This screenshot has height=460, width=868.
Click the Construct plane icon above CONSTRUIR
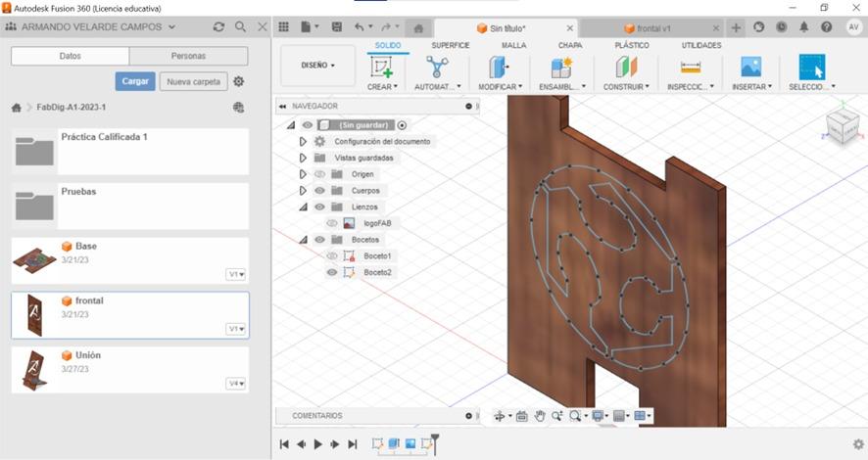(x=626, y=67)
